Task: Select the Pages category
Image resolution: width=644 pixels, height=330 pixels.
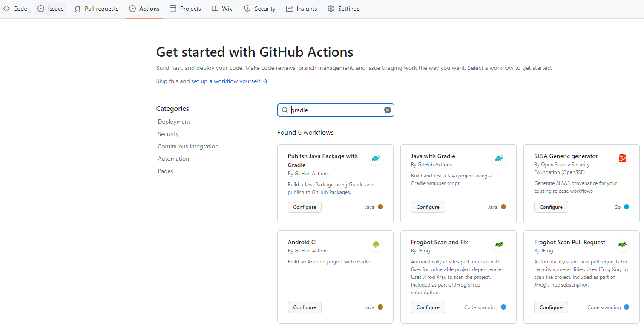Action: click(x=165, y=171)
